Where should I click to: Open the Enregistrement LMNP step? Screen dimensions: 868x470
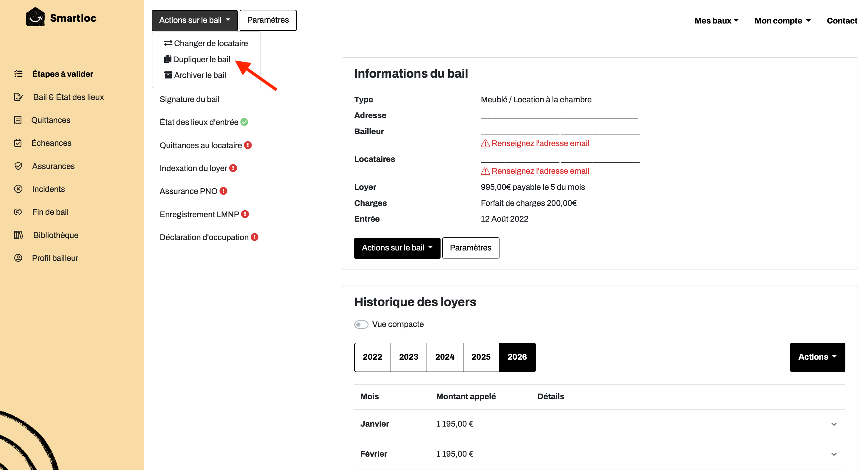pos(199,214)
